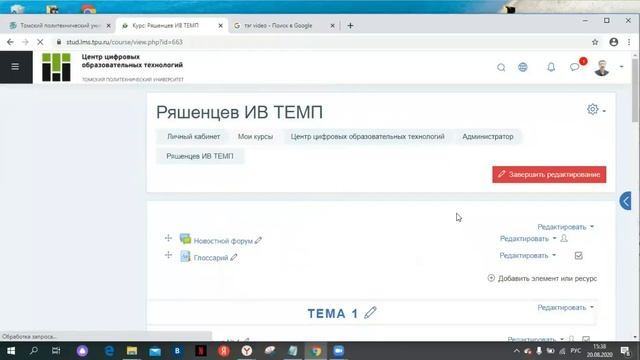Expand the user menu arrow beside avatar

click(622, 67)
